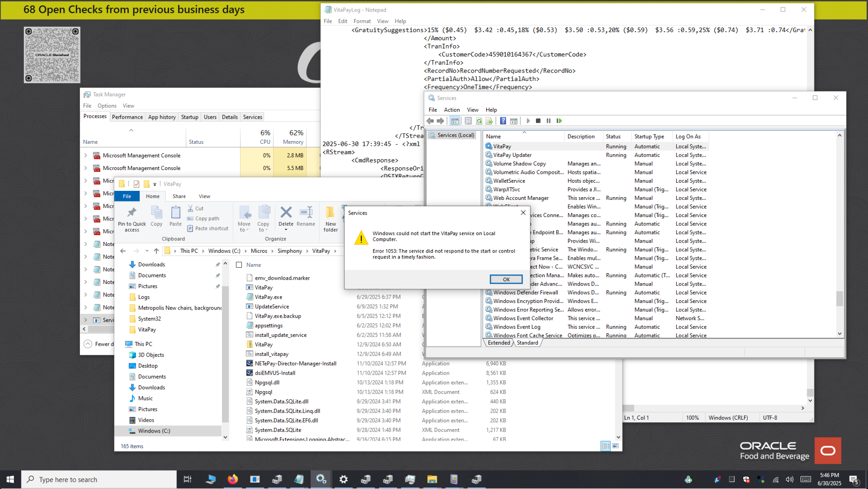Click the taskbar search box
The image size is (868, 489).
point(99,479)
